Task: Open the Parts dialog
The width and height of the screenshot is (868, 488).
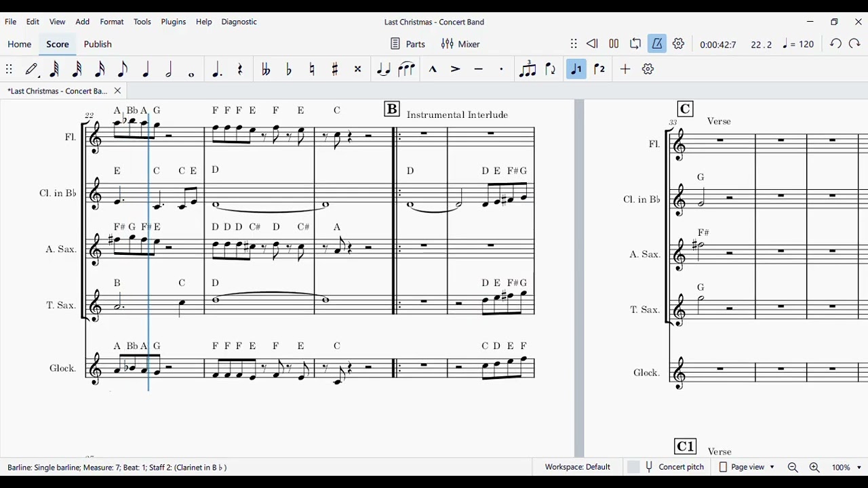Action: 408,44
